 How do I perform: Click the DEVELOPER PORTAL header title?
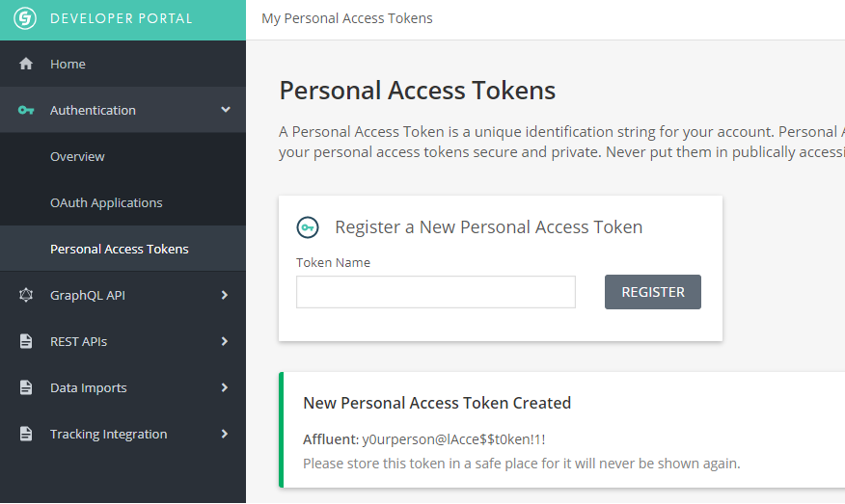pos(122,18)
